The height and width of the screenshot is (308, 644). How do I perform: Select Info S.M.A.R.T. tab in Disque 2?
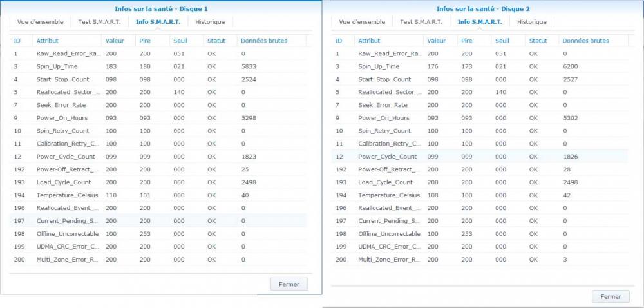[x=480, y=22]
